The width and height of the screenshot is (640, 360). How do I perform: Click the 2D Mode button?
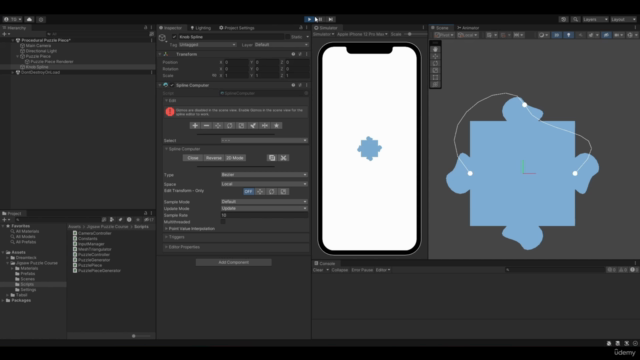[235, 158]
